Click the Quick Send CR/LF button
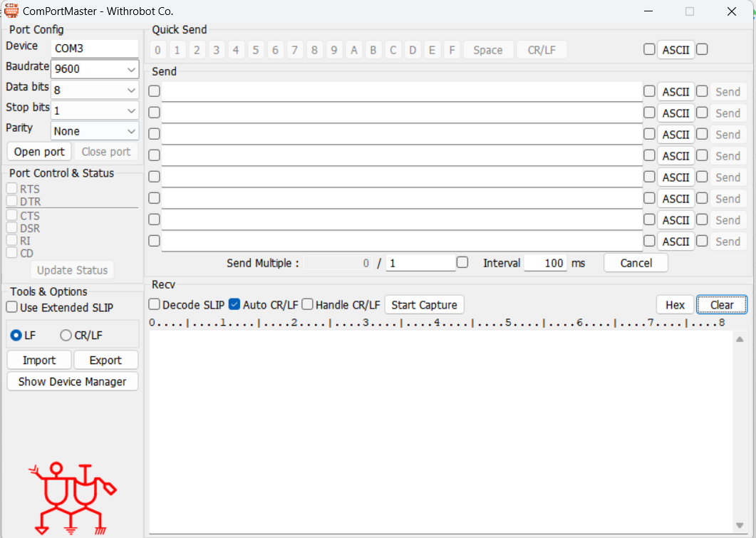Image resolution: width=756 pixels, height=538 pixels. click(x=542, y=50)
